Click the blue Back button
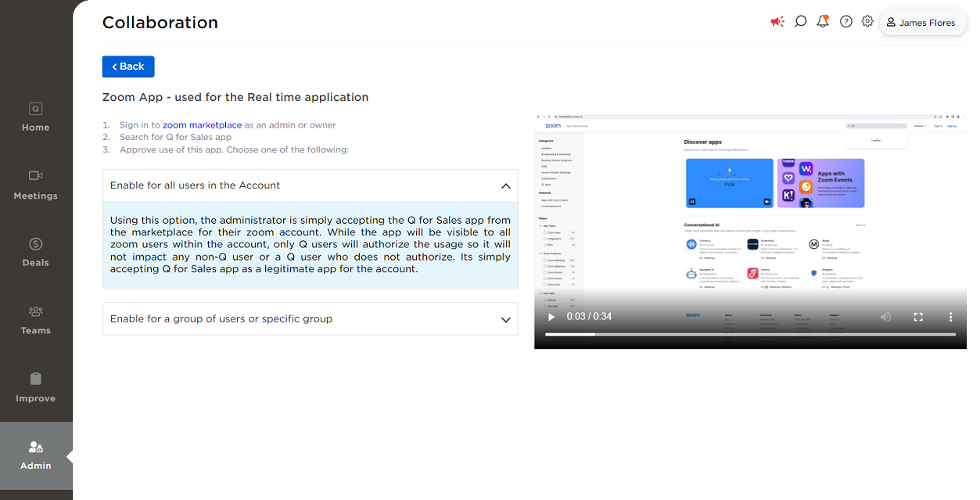This screenshot has width=980, height=500. click(x=128, y=67)
